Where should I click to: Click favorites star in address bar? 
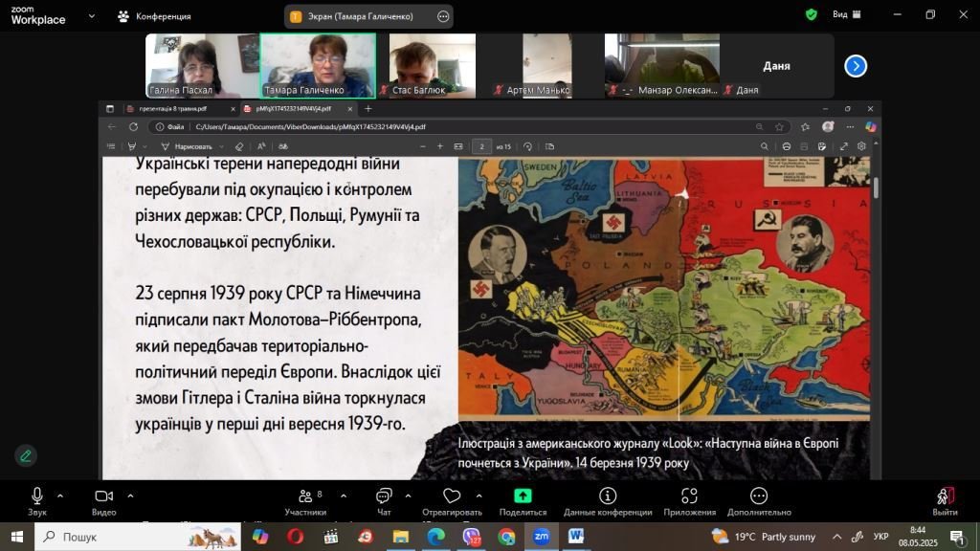(x=779, y=127)
